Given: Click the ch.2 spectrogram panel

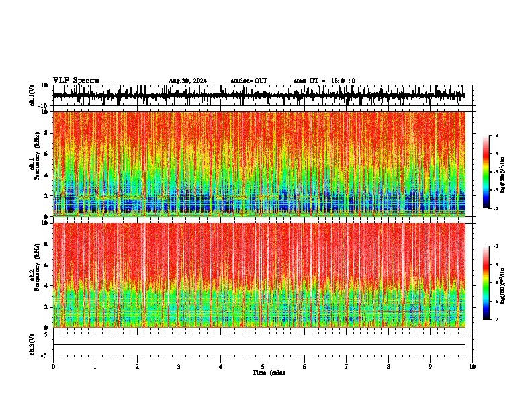Looking at the screenshot, I should (x=259, y=275).
